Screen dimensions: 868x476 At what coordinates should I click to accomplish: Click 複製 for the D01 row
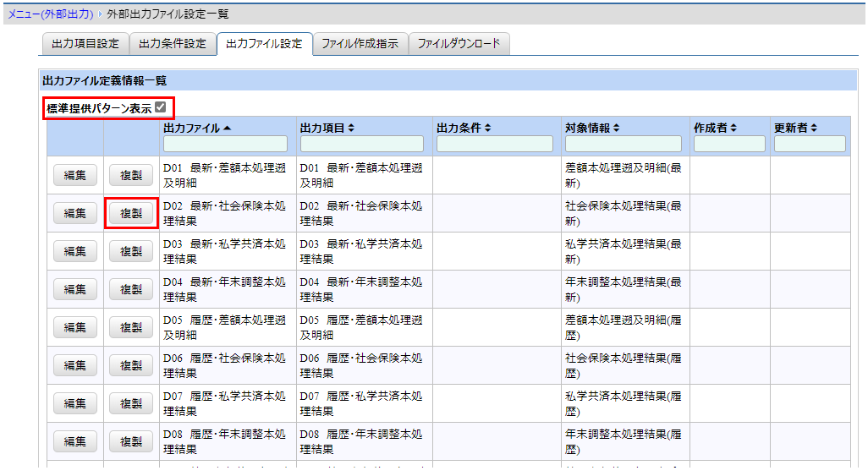click(x=131, y=176)
